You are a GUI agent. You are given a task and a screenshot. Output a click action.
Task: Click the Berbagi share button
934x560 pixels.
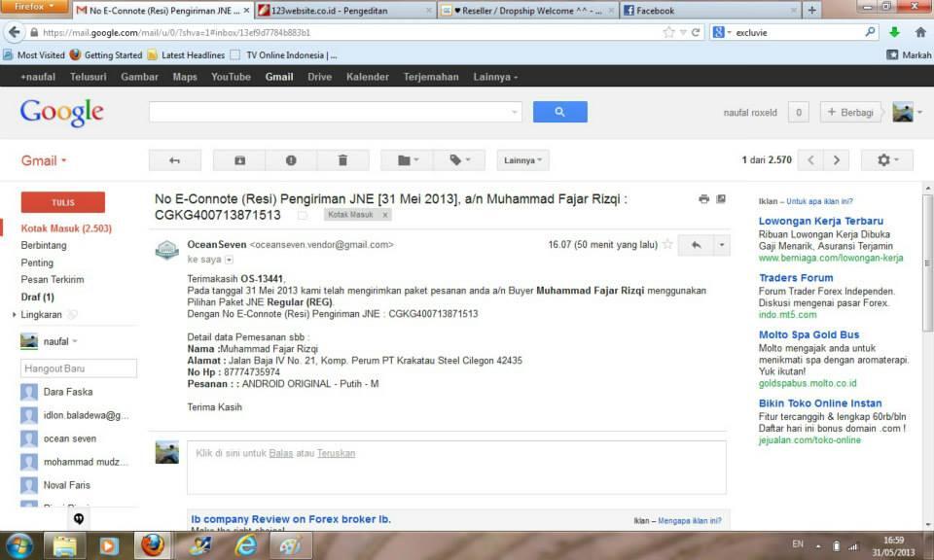coord(850,113)
